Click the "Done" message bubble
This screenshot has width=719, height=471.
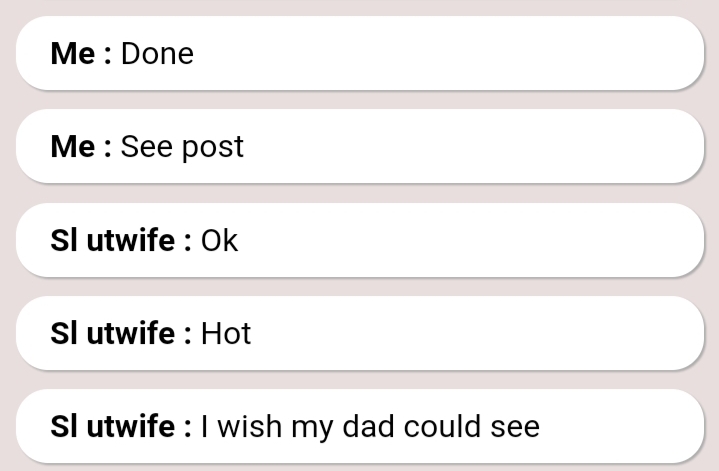click(360, 53)
